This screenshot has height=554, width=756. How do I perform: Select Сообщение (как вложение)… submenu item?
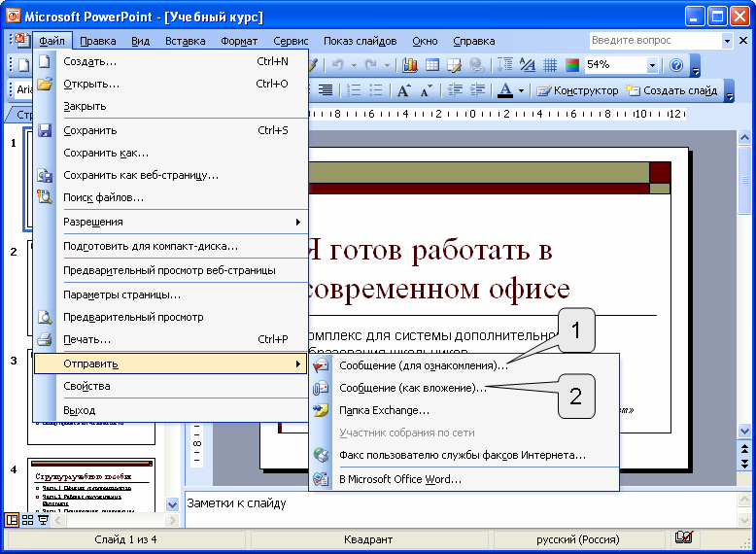(464, 388)
